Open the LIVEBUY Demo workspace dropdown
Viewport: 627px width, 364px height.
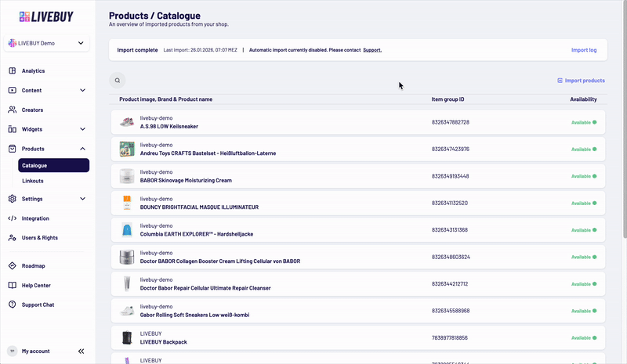point(47,43)
